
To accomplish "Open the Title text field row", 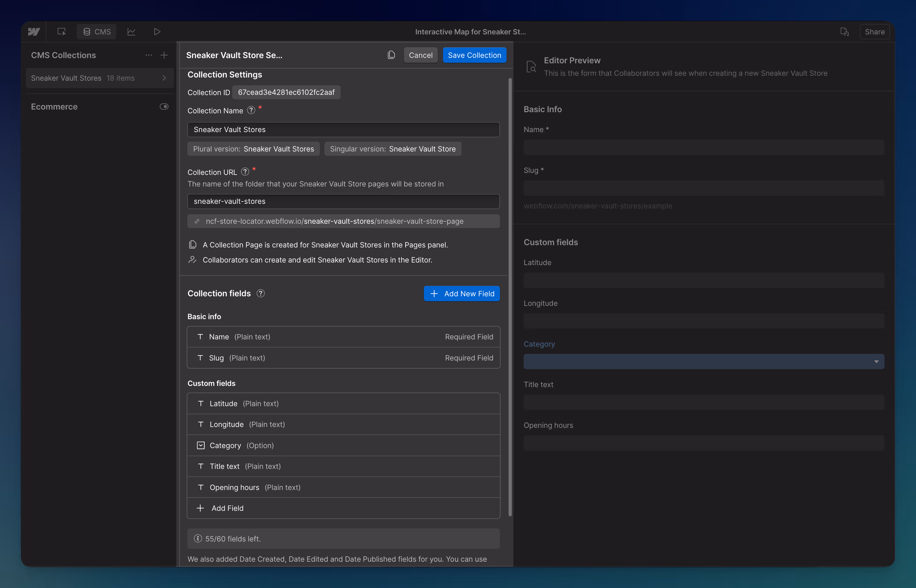I will coord(343,466).
